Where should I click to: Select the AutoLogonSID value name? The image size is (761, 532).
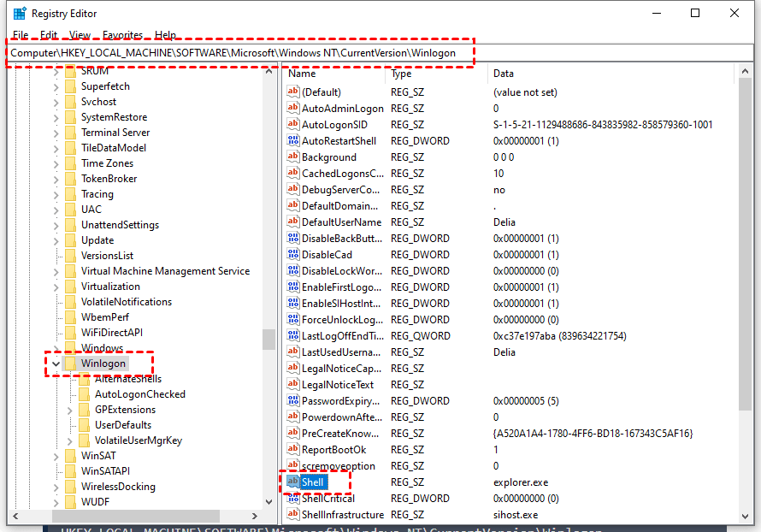point(334,125)
